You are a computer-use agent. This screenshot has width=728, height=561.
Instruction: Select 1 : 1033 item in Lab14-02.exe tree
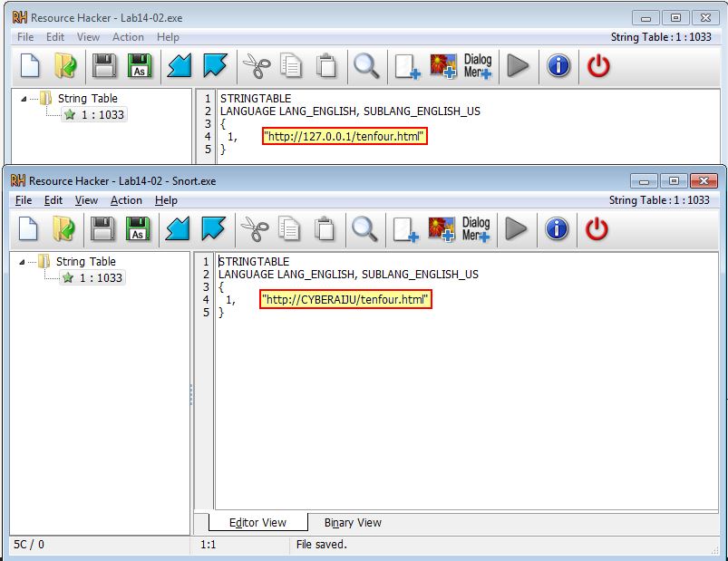(94, 114)
